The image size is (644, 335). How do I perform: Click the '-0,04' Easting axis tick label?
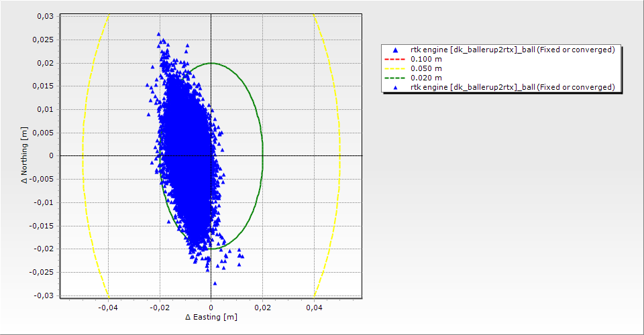[x=108, y=308]
